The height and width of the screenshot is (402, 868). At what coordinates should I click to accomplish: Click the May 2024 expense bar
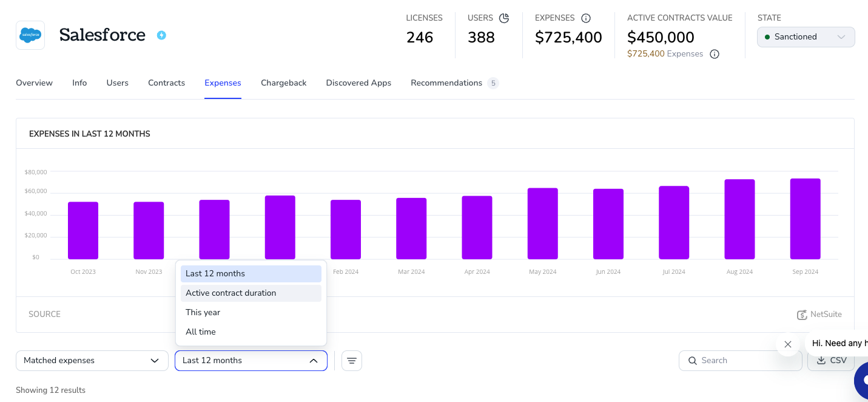pyautogui.click(x=542, y=224)
